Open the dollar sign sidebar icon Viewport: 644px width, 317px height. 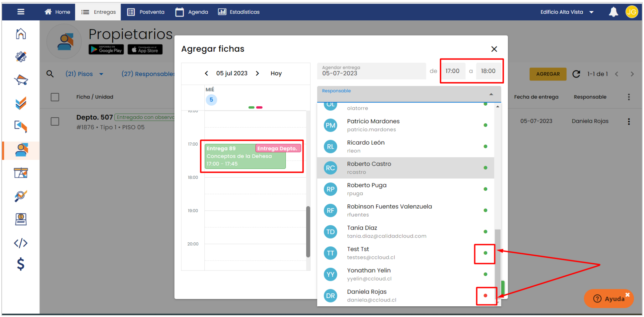click(21, 264)
